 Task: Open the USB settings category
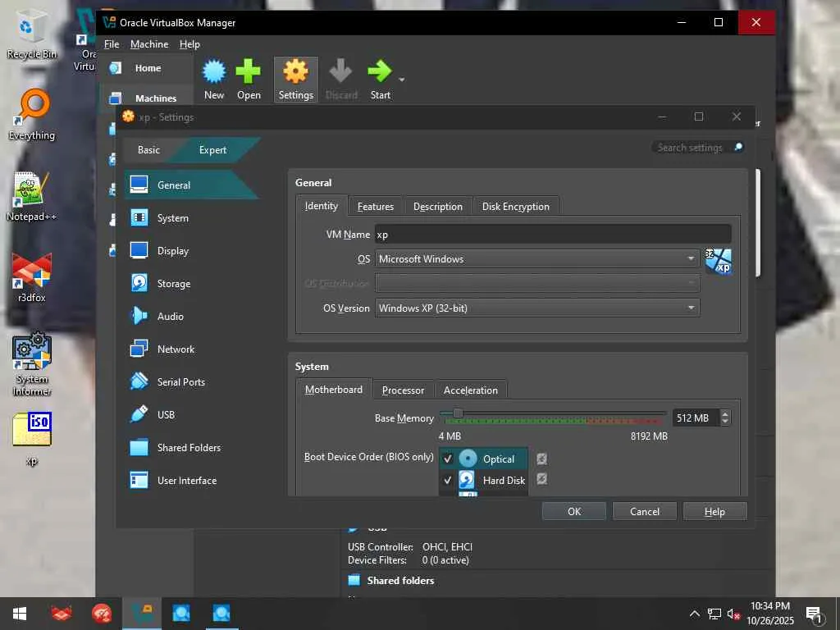pos(166,414)
